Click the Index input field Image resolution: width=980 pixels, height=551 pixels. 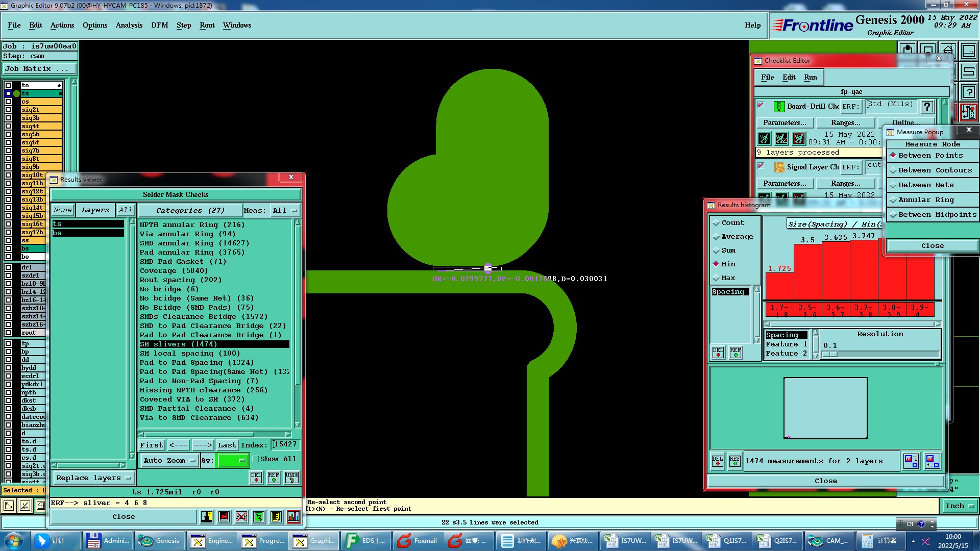point(285,445)
